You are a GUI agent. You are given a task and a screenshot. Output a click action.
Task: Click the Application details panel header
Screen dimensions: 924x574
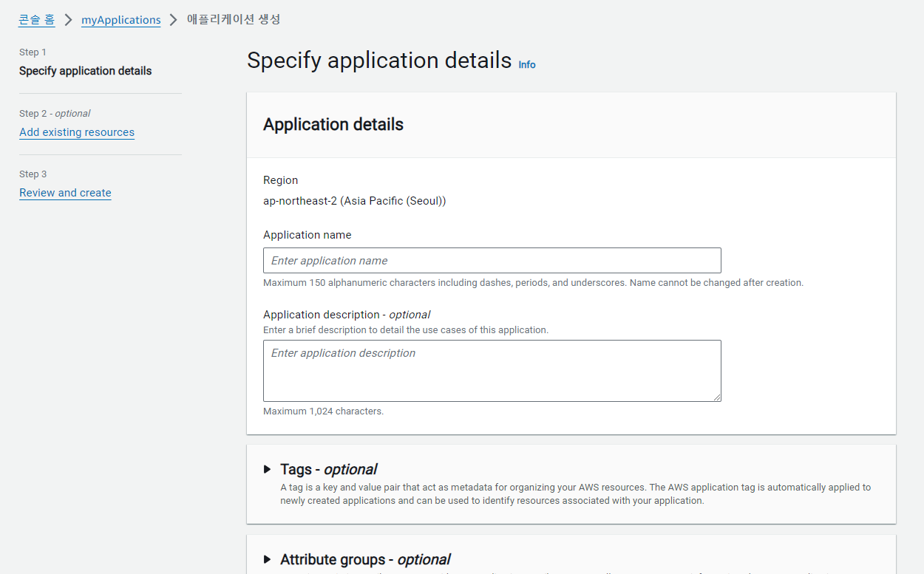click(x=333, y=125)
